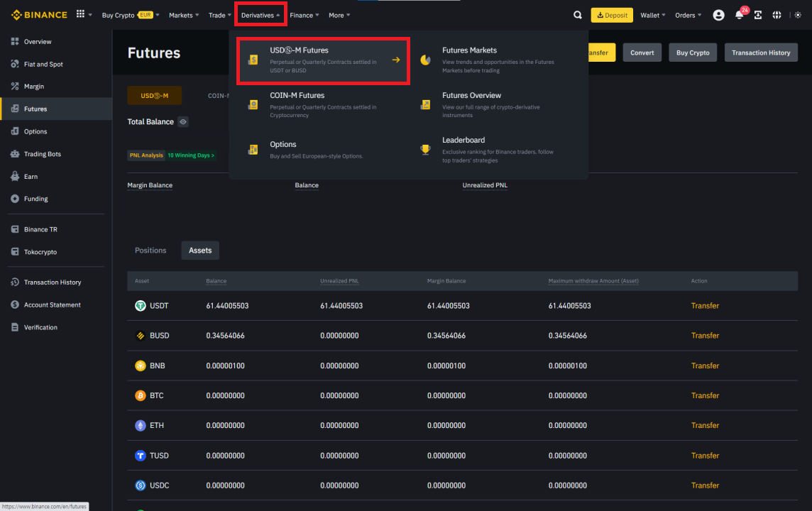Screen dimensions: 812x511
Task: Click the Buy Crypto button
Action: point(692,53)
